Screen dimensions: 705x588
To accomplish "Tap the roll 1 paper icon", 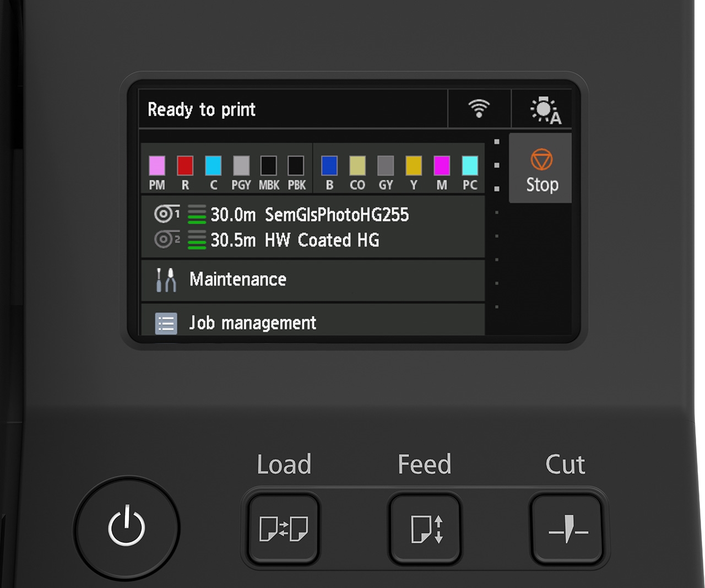I will tap(166, 214).
